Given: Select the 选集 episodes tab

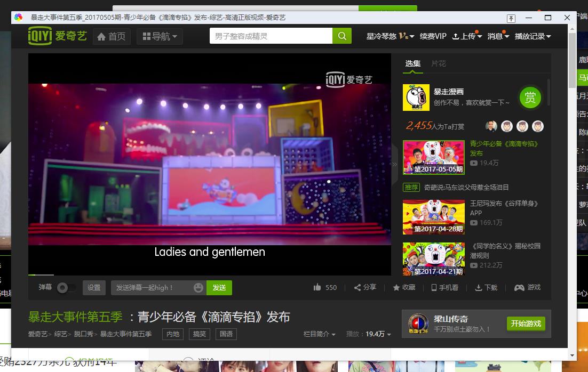Looking at the screenshot, I should click(x=413, y=63).
